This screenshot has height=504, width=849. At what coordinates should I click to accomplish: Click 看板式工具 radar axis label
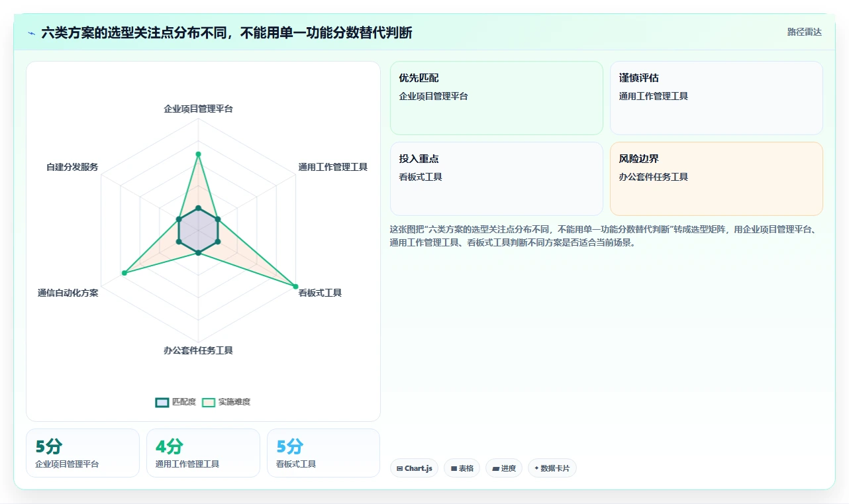coord(320,293)
